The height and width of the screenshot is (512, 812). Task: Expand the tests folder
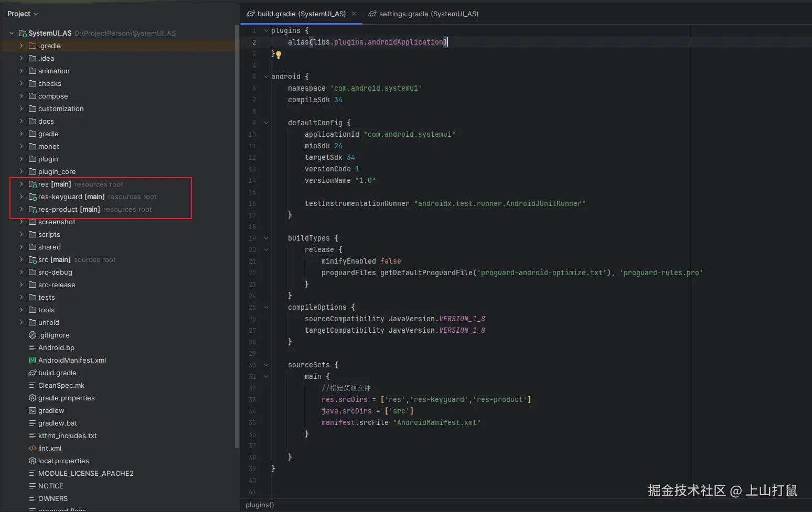pyautogui.click(x=21, y=297)
